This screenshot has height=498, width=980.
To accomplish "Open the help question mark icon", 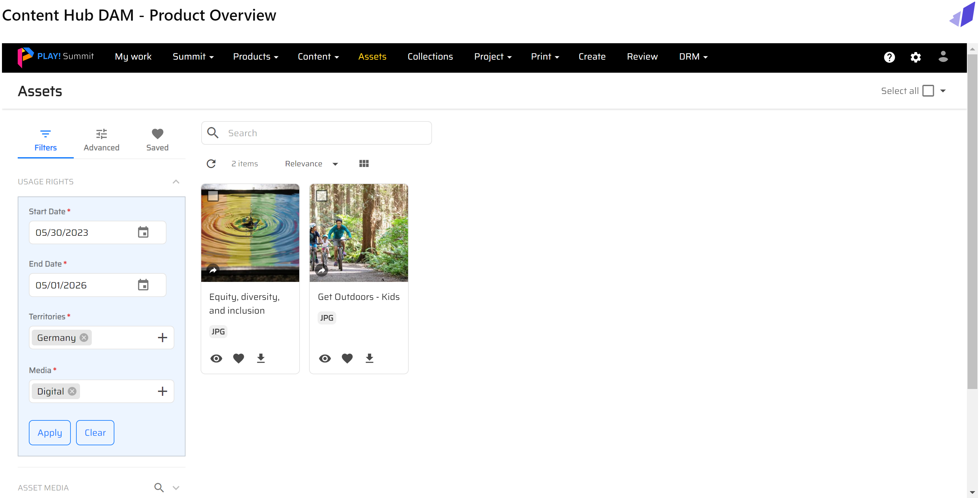I will pyautogui.click(x=889, y=57).
